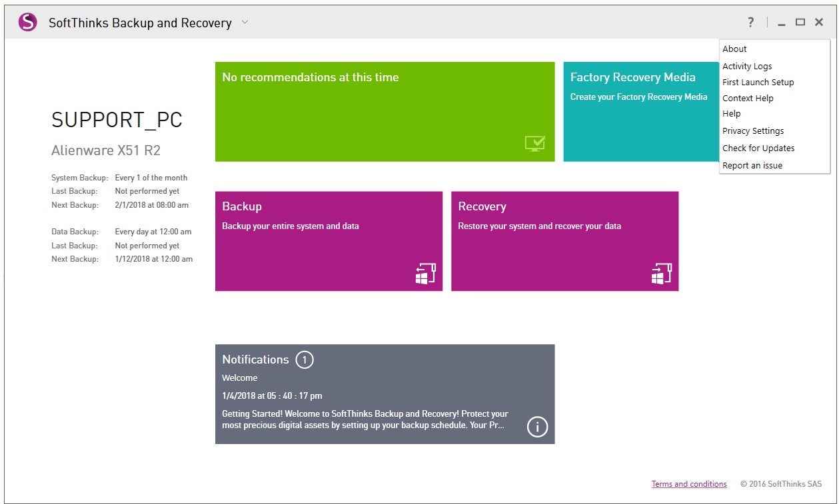The width and height of the screenshot is (839, 504).
Task: Select About from the help menu
Action: (x=774, y=49)
